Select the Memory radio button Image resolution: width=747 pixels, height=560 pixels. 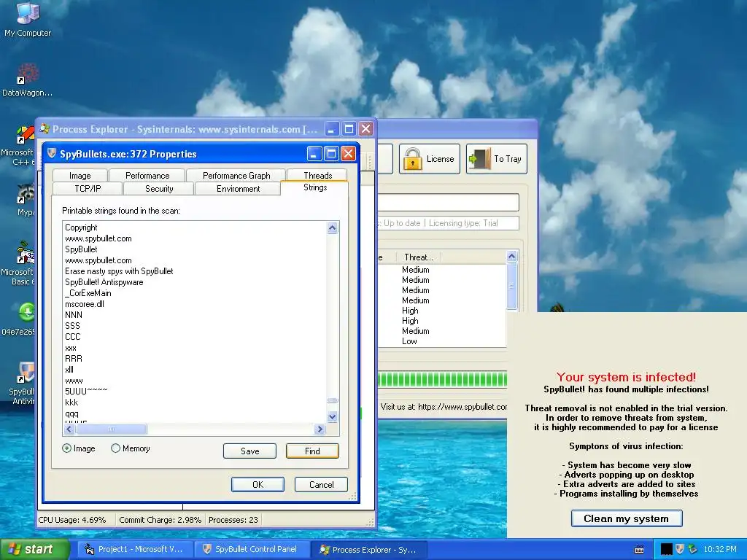115,448
